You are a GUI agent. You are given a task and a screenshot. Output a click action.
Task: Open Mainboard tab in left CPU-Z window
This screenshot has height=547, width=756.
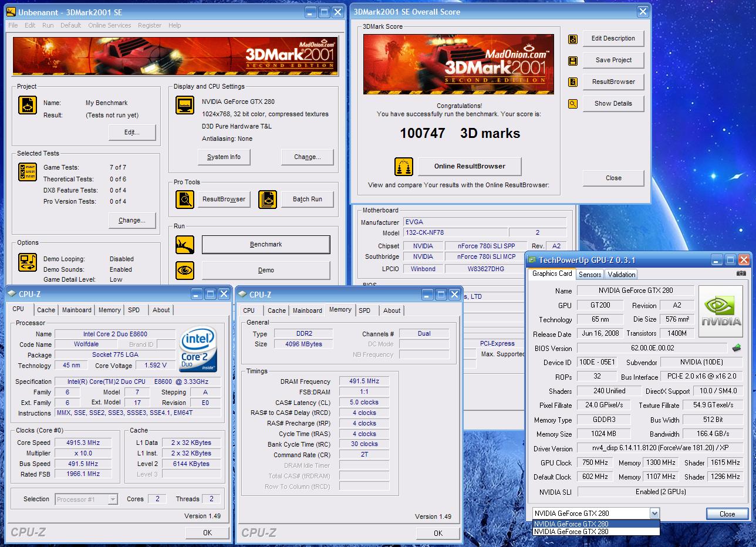pyautogui.click(x=77, y=310)
